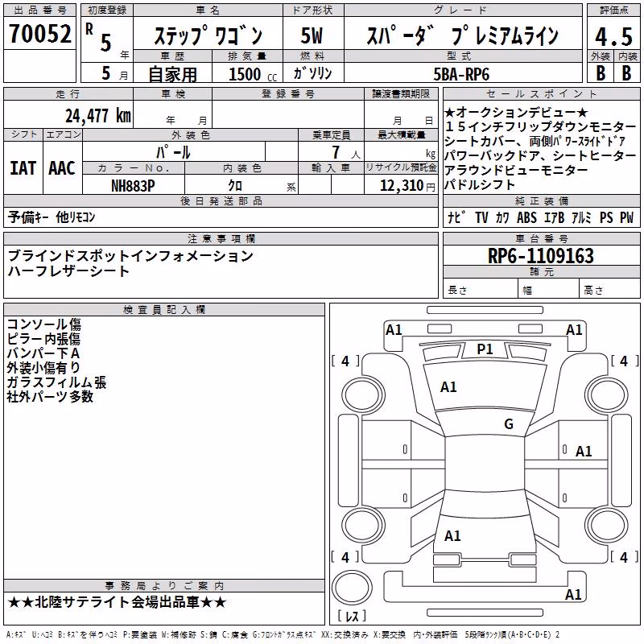Click the TV equipment label

point(481,217)
